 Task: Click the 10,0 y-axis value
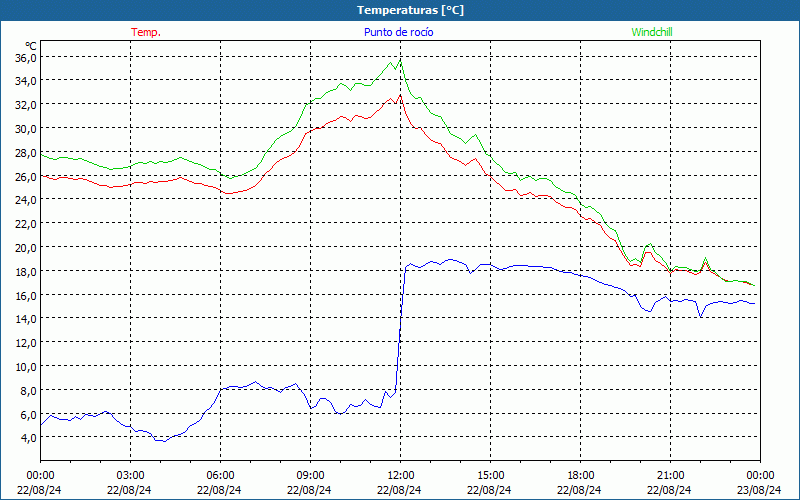tap(26, 366)
